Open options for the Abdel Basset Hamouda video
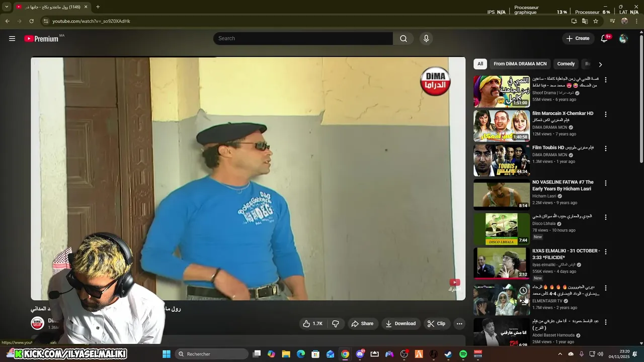Image resolution: width=644 pixels, height=362 pixels. (606, 322)
